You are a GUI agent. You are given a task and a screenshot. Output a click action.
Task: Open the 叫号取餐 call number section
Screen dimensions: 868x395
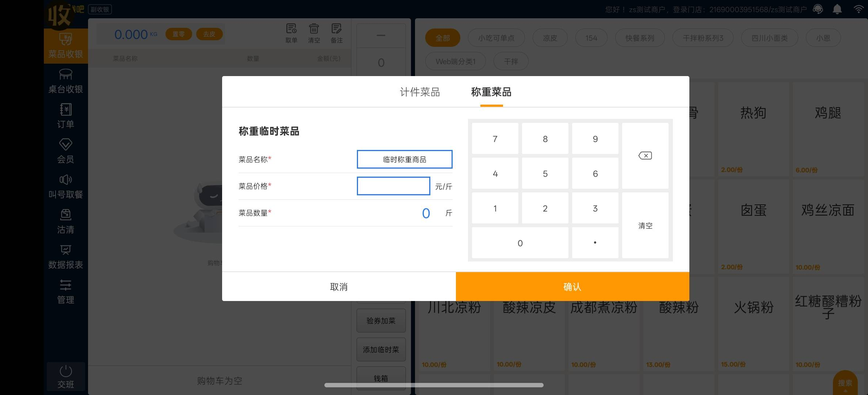point(66,186)
